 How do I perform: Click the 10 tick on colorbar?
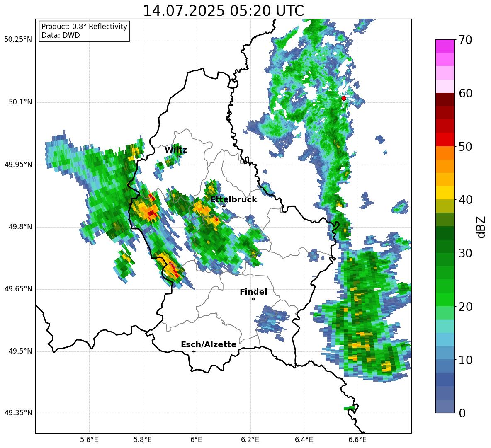click(x=465, y=360)
